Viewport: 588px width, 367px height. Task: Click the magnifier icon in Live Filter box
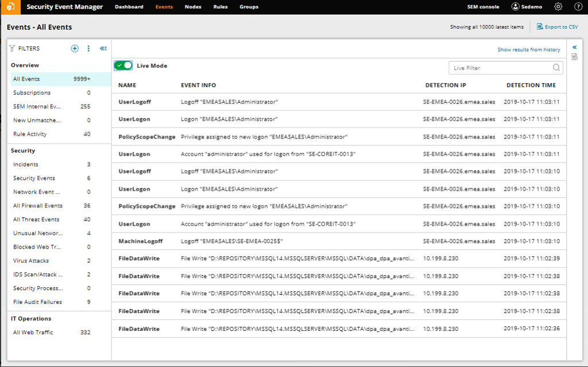[x=556, y=67]
